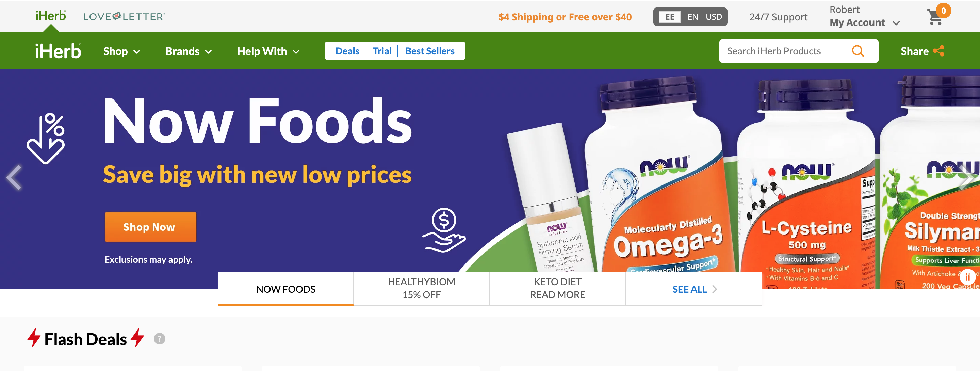Select the NOW FOODS banner tab
The height and width of the screenshot is (371, 980).
[x=286, y=288]
